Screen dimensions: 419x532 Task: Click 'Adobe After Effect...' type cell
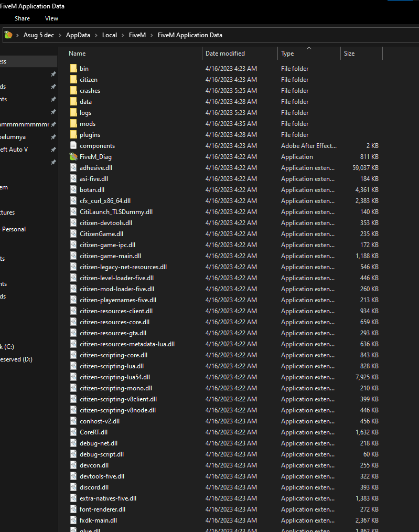(309, 145)
